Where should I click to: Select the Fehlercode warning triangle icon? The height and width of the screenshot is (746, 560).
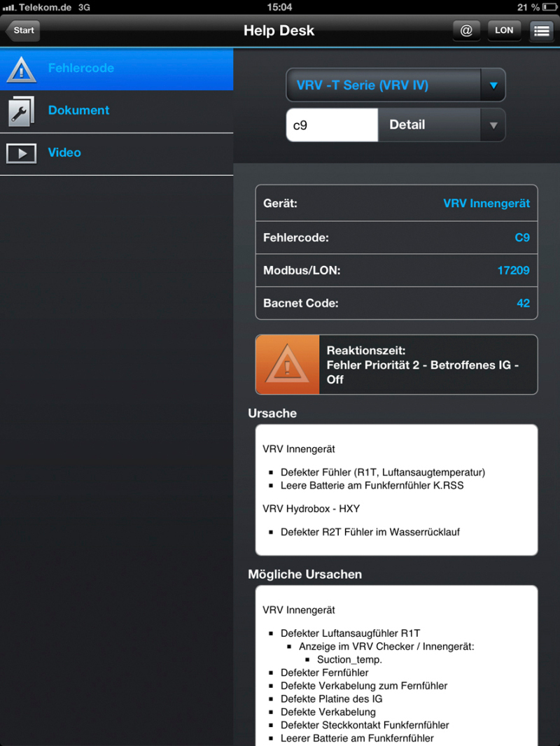pyautogui.click(x=22, y=69)
